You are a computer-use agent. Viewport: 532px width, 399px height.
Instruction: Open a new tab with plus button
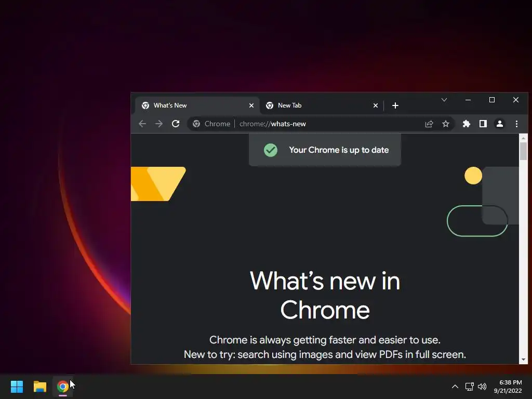point(395,105)
